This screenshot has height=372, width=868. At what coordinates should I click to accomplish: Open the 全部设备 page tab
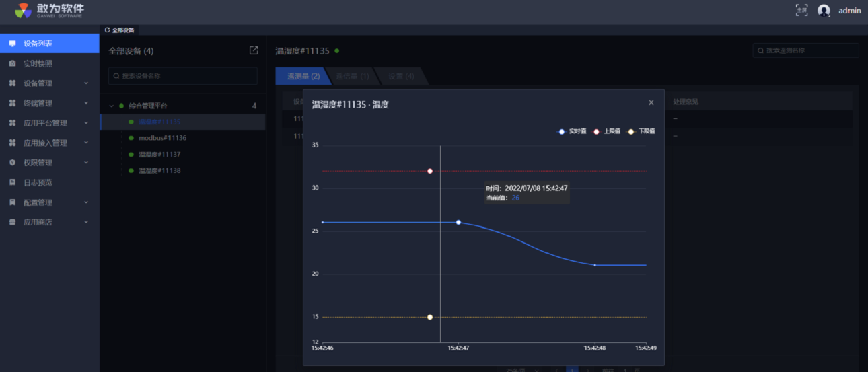click(120, 30)
